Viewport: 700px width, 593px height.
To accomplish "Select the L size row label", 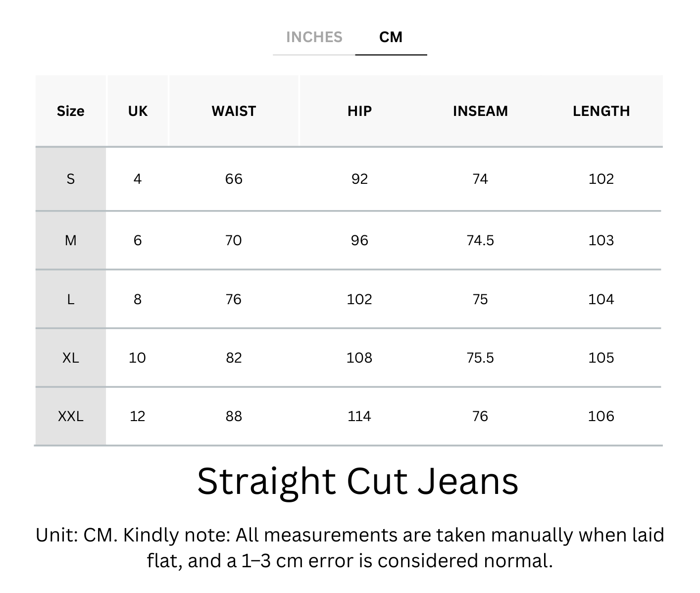I will pos(70,299).
